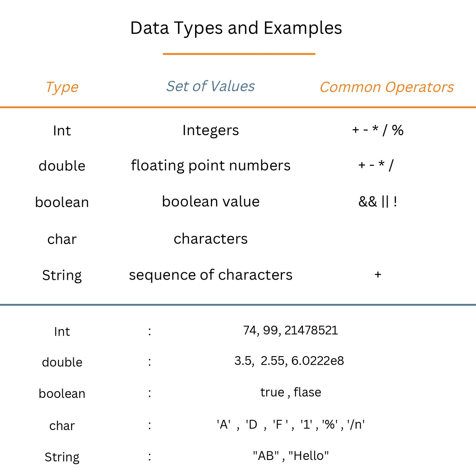Click the boolean operators "&& || !"
Screen dimensions: 476x476
(x=378, y=202)
